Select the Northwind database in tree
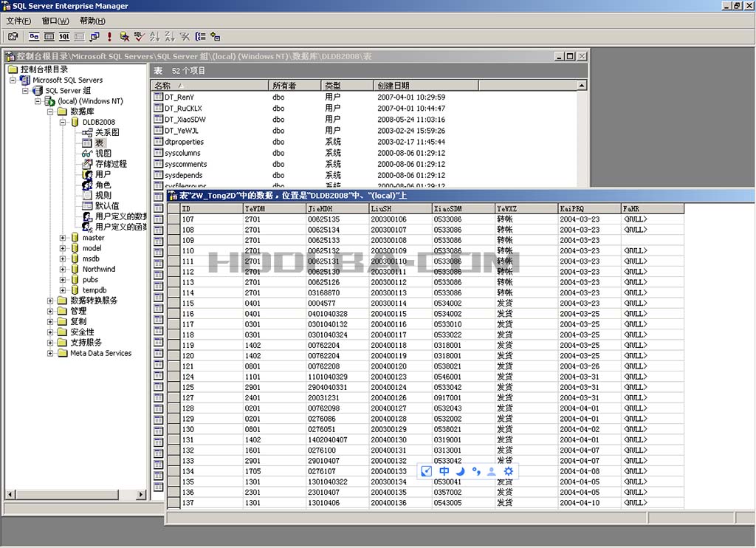756x548 pixels. click(x=99, y=269)
